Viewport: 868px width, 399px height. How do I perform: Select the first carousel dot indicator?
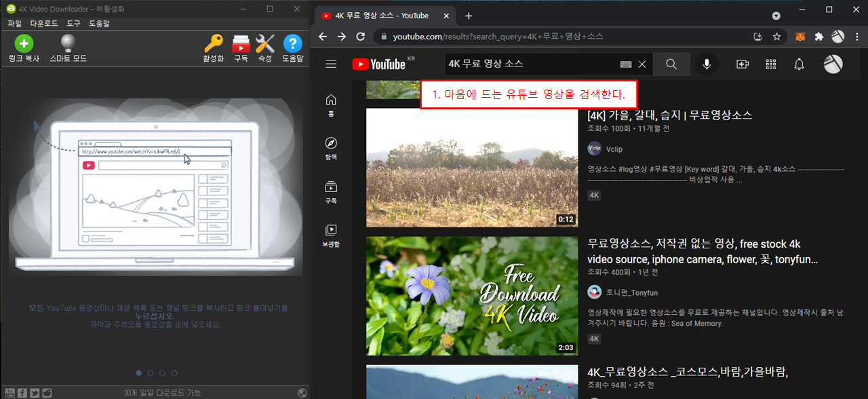(139, 373)
